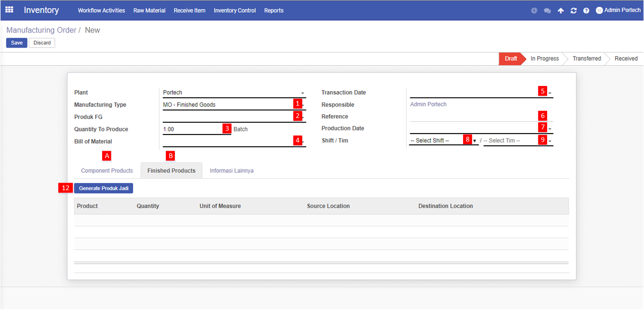The width and height of the screenshot is (644, 310).
Task: Expand the Plant dropdown showing Portech
Action: (234, 92)
